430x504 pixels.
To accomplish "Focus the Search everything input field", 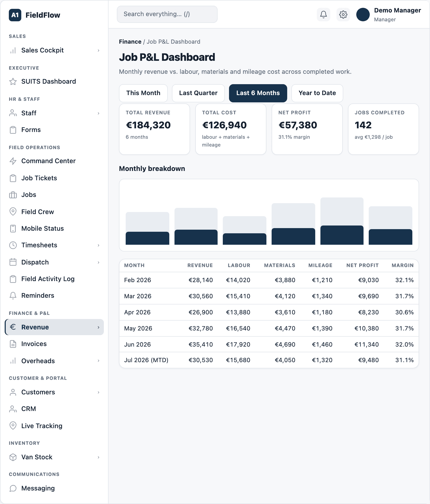I will [167, 14].
